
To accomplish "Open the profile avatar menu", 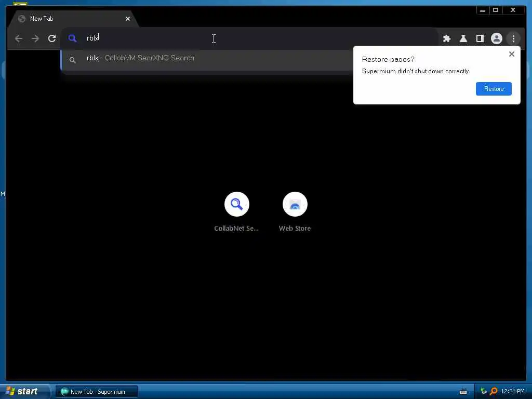I will pyautogui.click(x=496, y=38).
